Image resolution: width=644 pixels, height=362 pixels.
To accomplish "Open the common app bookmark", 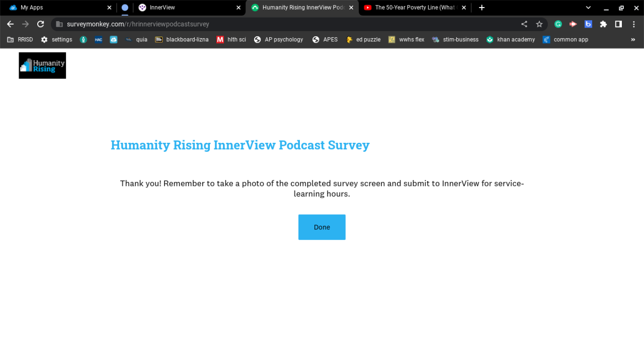I will [566, 40].
